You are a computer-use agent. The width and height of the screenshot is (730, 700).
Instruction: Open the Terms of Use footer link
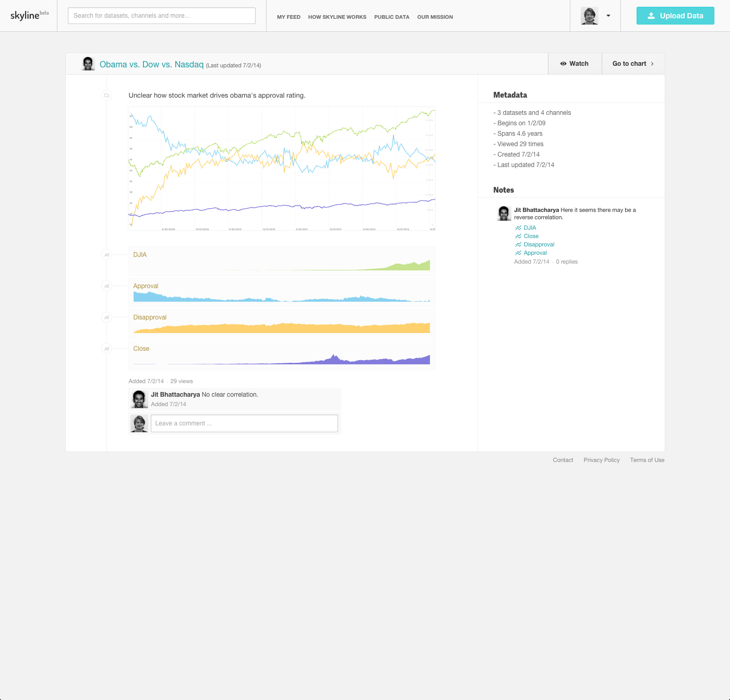click(647, 460)
